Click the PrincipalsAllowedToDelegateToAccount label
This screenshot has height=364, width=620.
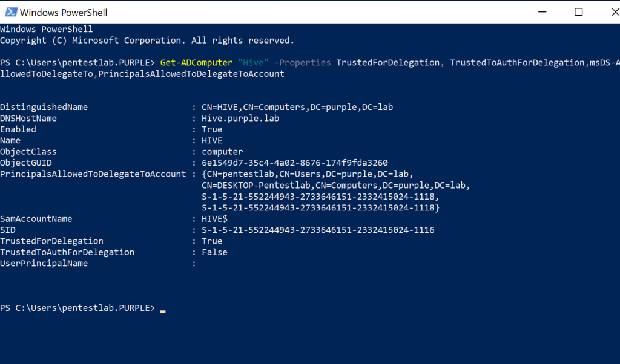coord(93,174)
